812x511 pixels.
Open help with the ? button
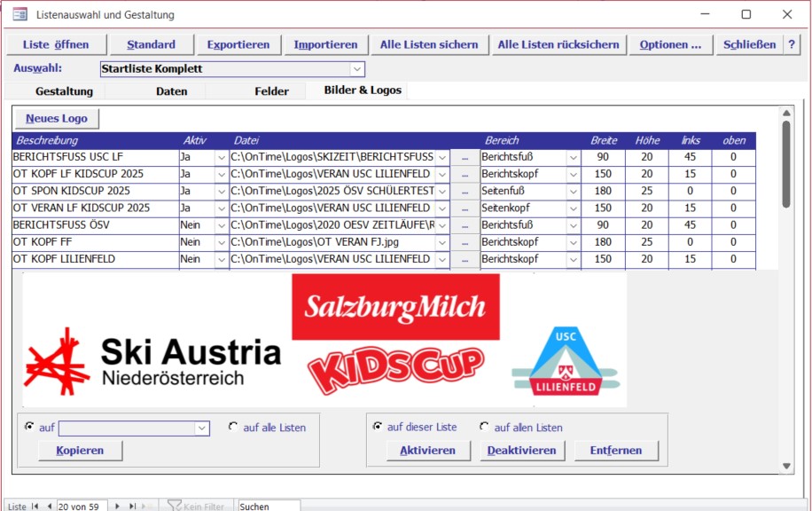(792, 44)
